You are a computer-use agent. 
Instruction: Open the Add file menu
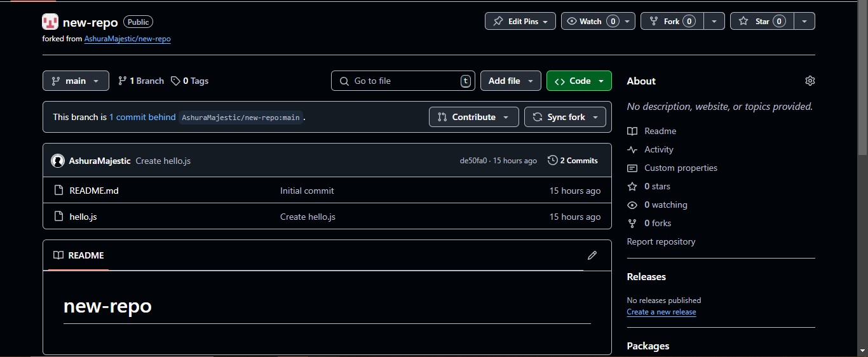511,81
